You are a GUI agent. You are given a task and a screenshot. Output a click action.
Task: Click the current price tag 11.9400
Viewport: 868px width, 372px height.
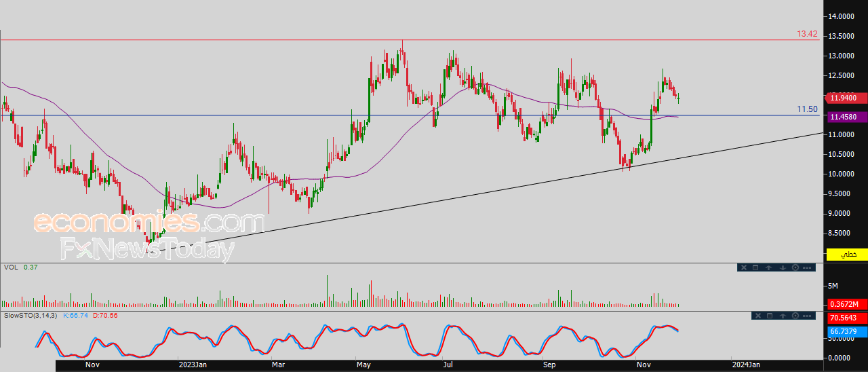pos(845,98)
